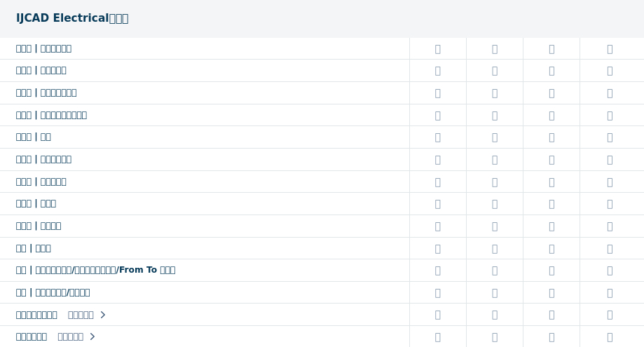The image size is (644, 347).
Task: Click the bold title of the second-to-last row
Action: pyautogui.click(x=36, y=315)
